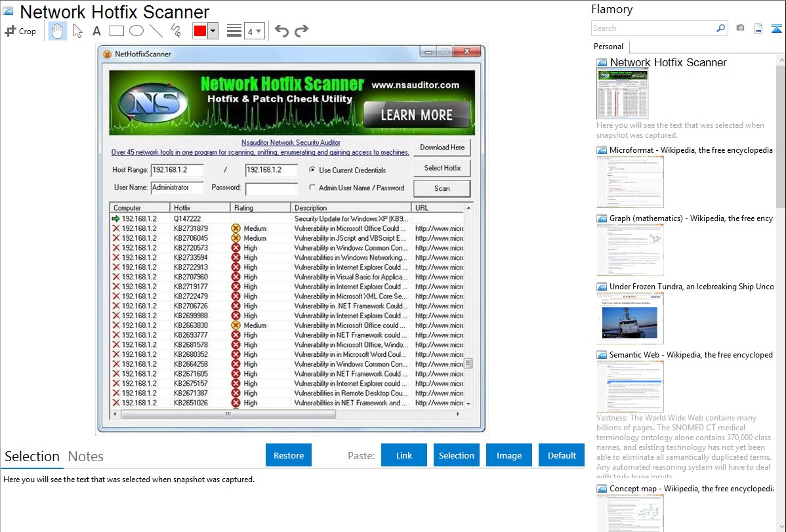786x532 pixels.
Task: Open the line width 4 dropdown
Action: 254,31
